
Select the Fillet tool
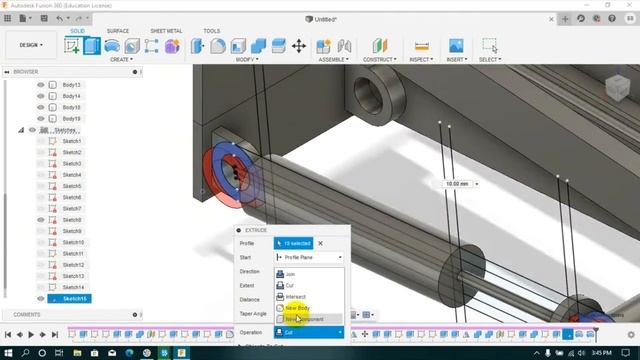coord(218,46)
